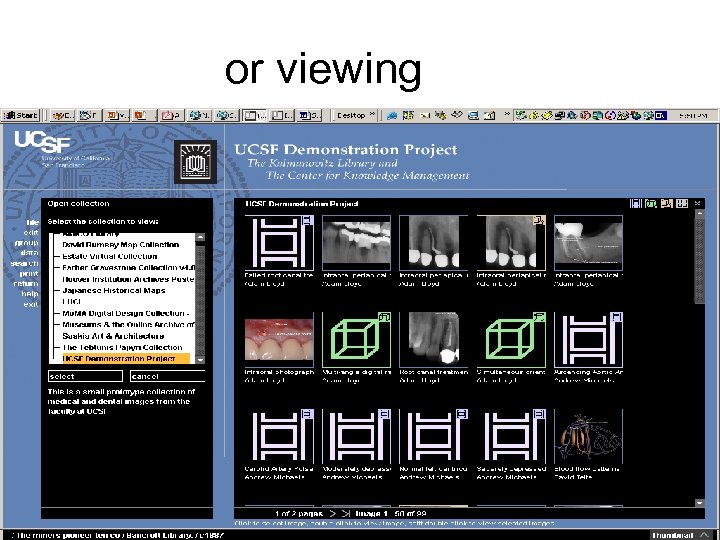Click the white grid toolbar icon

pyautogui.click(x=682, y=203)
